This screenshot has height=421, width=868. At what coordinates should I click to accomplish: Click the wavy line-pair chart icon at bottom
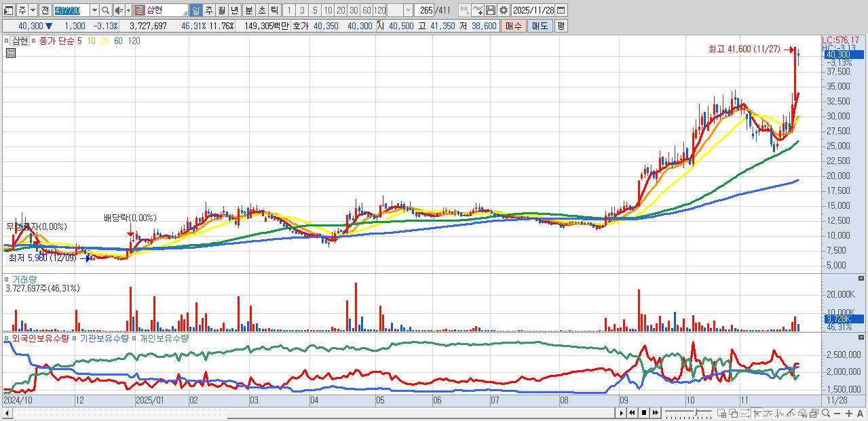768,413
